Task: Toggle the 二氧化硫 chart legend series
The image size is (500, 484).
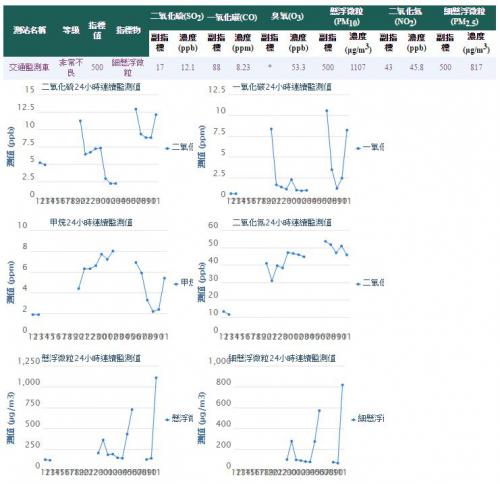Action: pos(179,147)
